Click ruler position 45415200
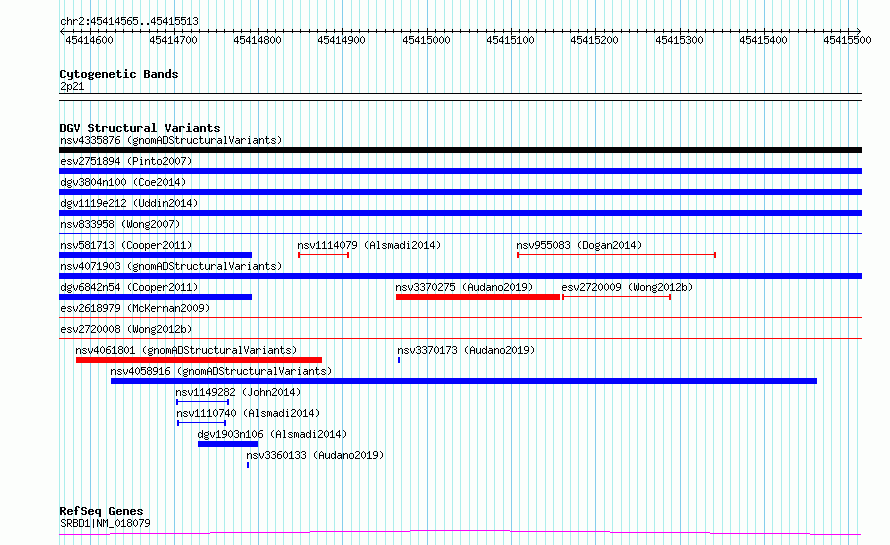The height and width of the screenshot is (545, 890). tap(594, 40)
